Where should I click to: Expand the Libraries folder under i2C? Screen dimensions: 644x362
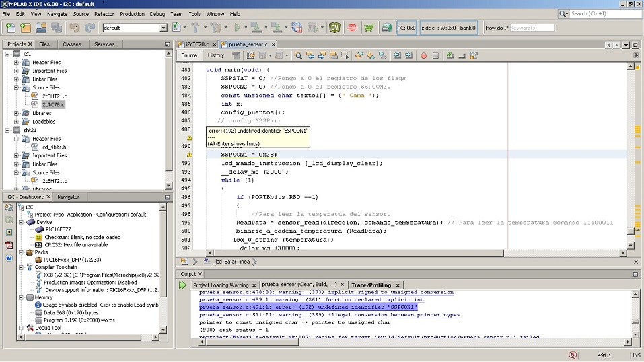16,113
